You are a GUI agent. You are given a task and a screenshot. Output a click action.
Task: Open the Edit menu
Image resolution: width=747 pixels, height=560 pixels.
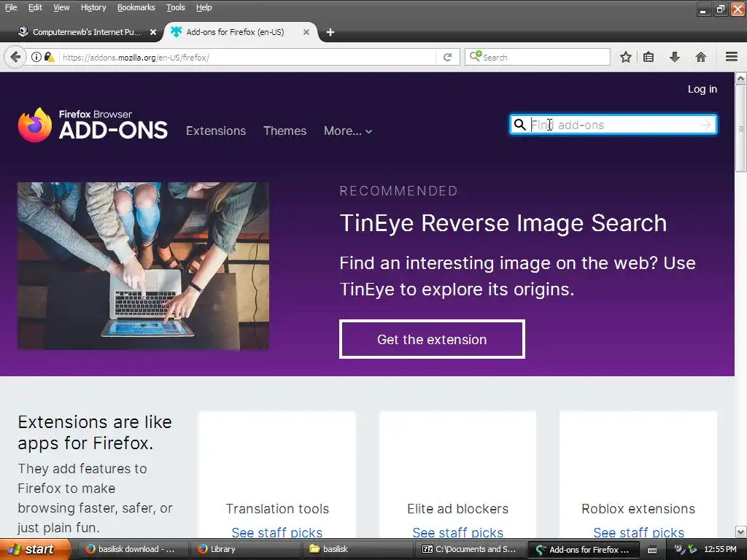pyautogui.click(x=35, y=7)
